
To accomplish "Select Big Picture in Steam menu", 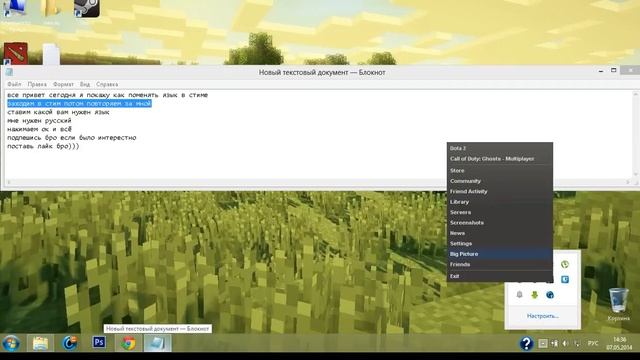I will point(500,254).
